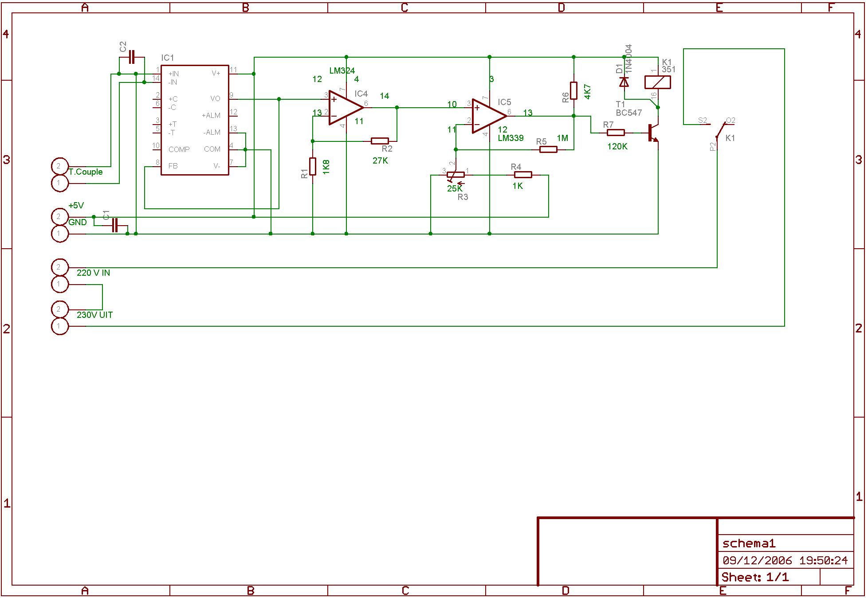This screenshot has height=598, width=868.
Task: Select capacitor C2 above IC1
Action: coord(132,57)
